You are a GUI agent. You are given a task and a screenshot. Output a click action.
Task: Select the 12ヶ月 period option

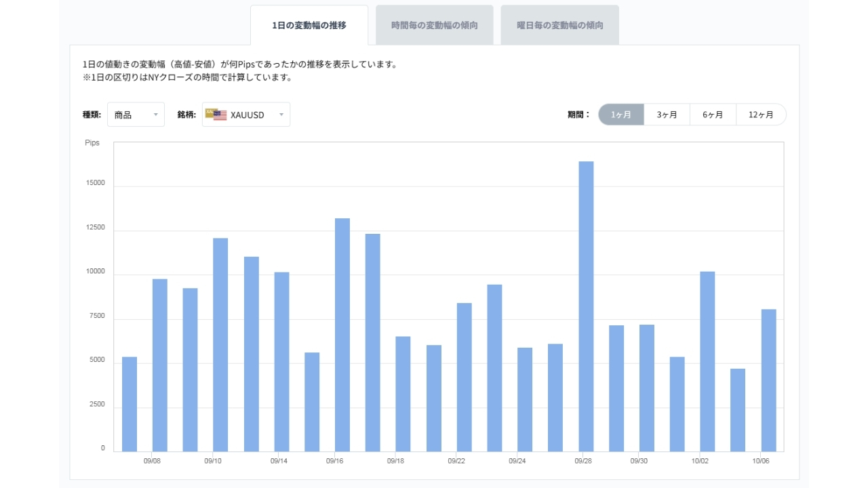pos(762,115)
